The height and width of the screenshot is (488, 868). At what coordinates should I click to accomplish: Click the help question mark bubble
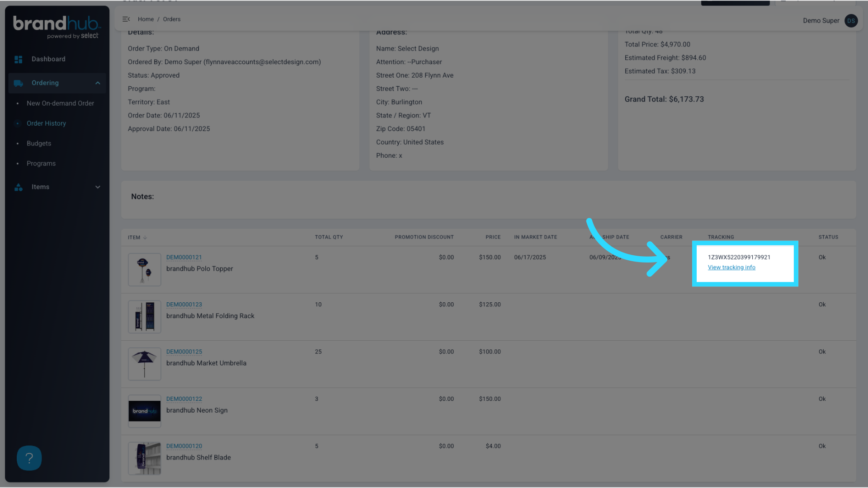[29, 458]
